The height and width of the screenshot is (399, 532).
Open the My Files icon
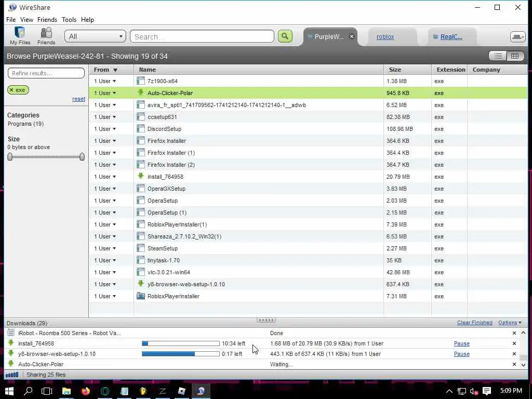[20, 36]
